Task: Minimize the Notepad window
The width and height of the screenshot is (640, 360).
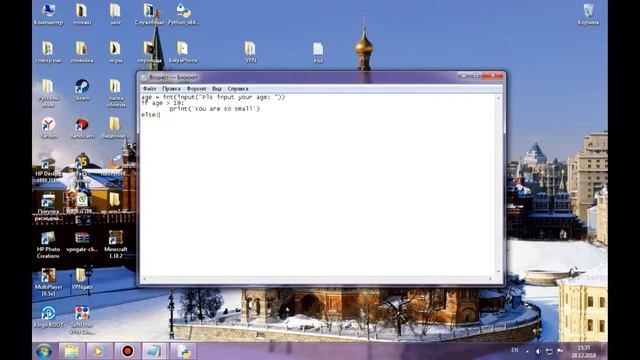Action: tap(463, 76)
